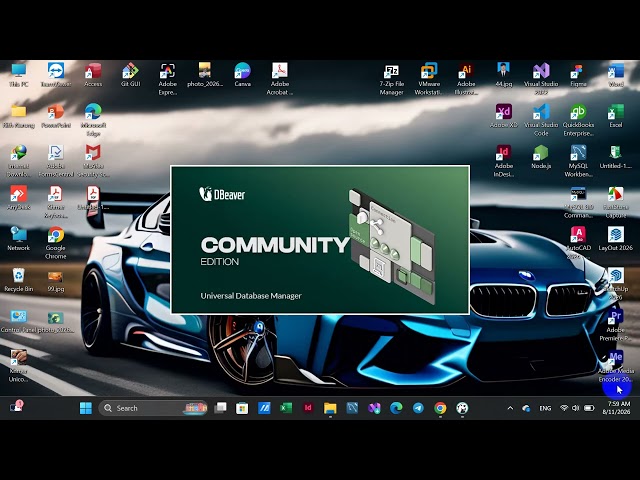Open Adobe Illustrator desktop shortcut

(x=466, y=79)
